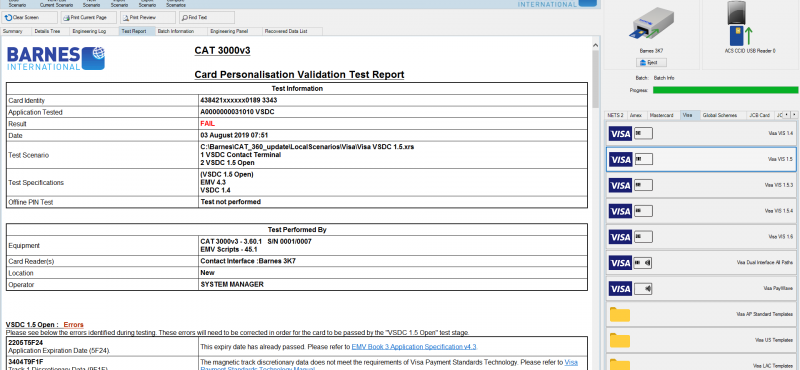The image size is (800, 370).
Task: Select the Test Report tab
Action: click(x=134, y=31)
